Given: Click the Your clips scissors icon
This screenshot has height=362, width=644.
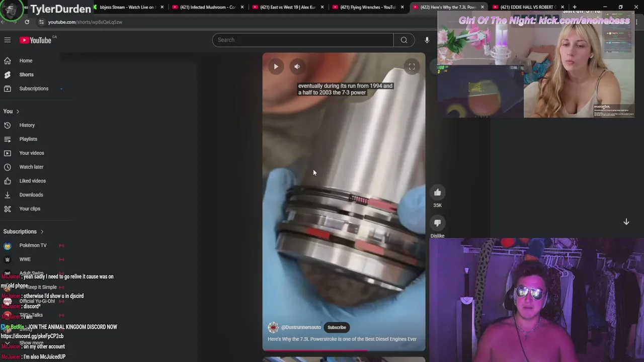Looking at the screenshot, I should 8,209.
